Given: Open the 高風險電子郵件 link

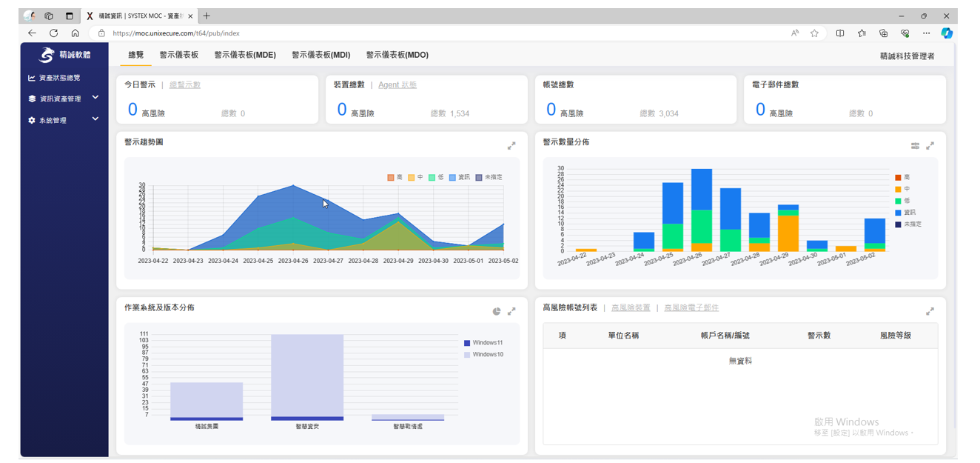Looking at the screenshot, I should point(691,307).
